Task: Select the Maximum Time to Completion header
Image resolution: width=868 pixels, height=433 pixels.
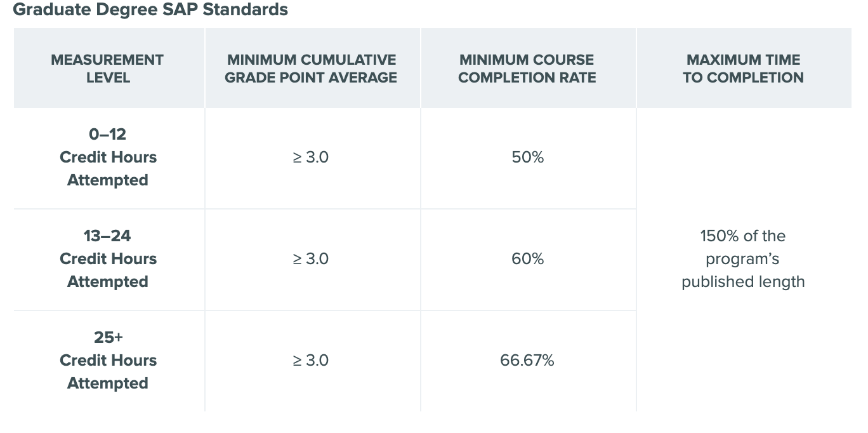Action: [x=743, y=69]
